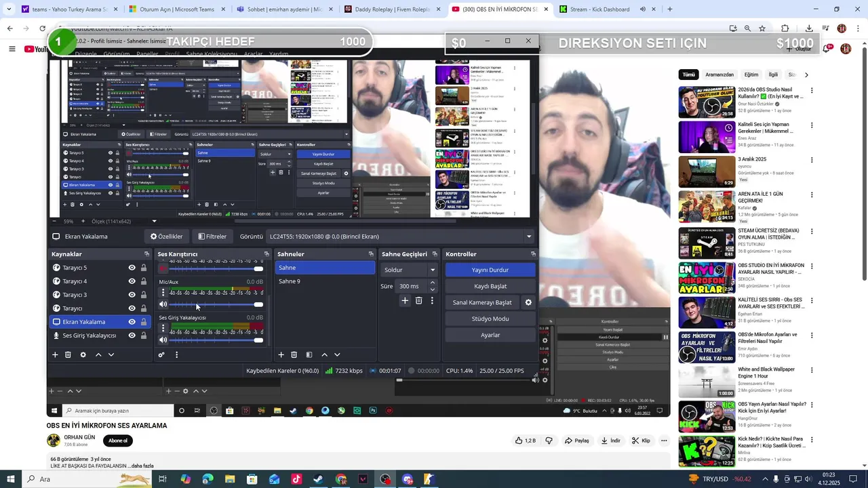Adjust the Mic/Aux volume slider
The height and width of the screenshot is (488, 868).
pos(217,304)
